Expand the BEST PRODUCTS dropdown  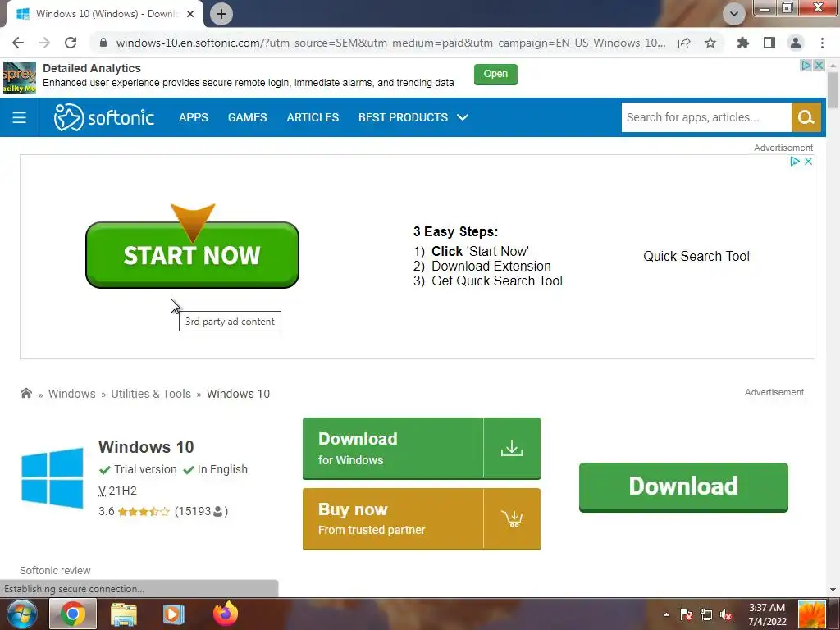[x=413, y=117]
